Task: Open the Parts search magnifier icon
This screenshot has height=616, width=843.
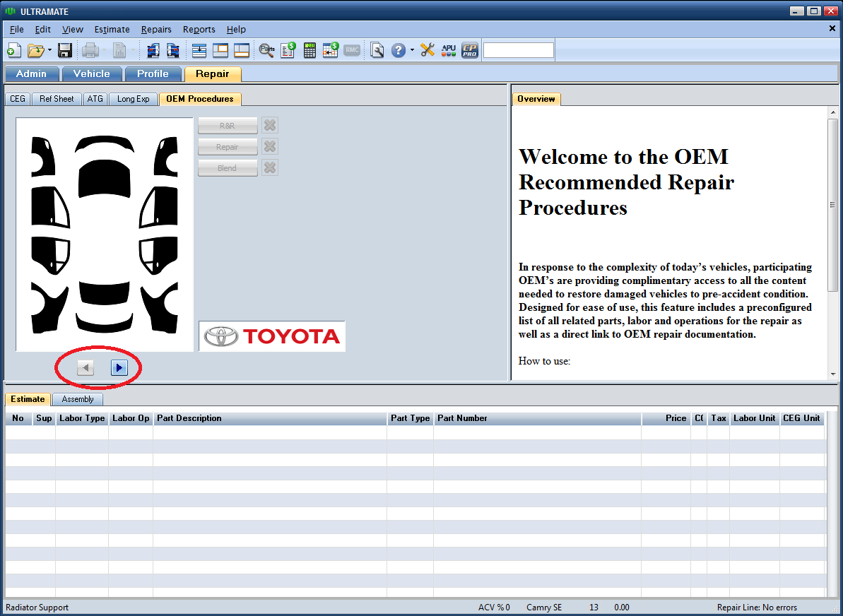Action: (x=266, y=50)
